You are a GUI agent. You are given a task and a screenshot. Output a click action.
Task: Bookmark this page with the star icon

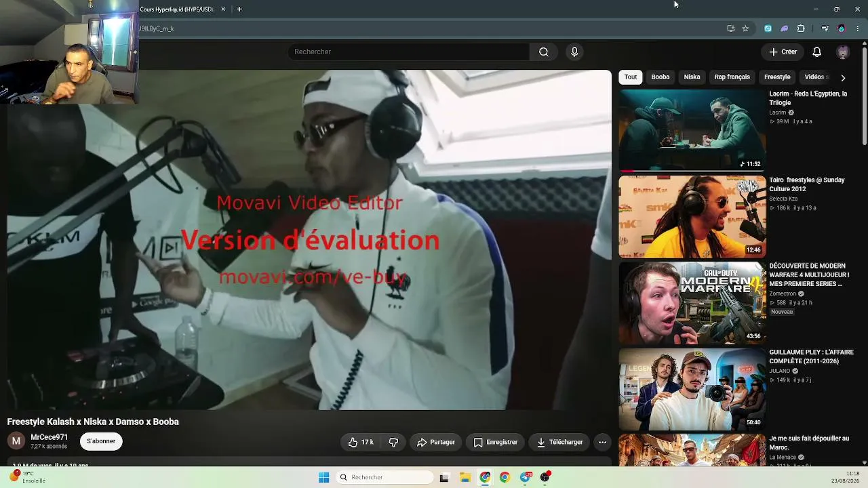pyautogui.click(x=745, y=28)
